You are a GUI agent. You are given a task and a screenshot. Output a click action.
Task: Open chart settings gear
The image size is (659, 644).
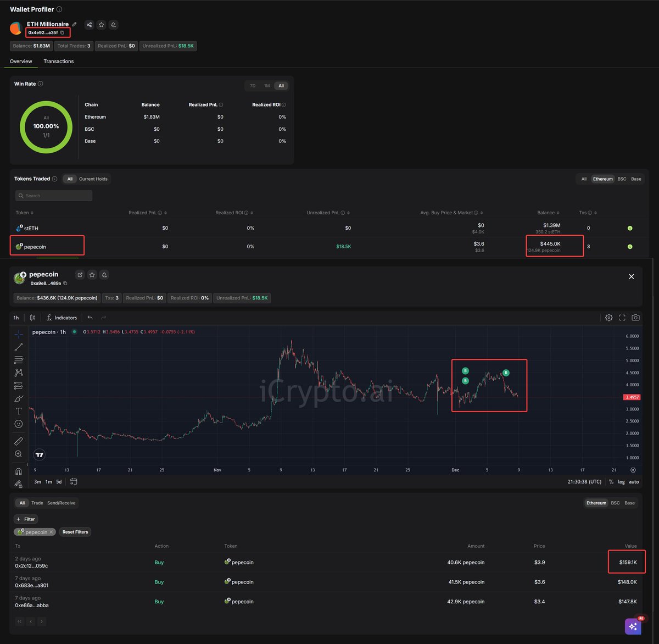pyautogui.click(x=608, y=318)
